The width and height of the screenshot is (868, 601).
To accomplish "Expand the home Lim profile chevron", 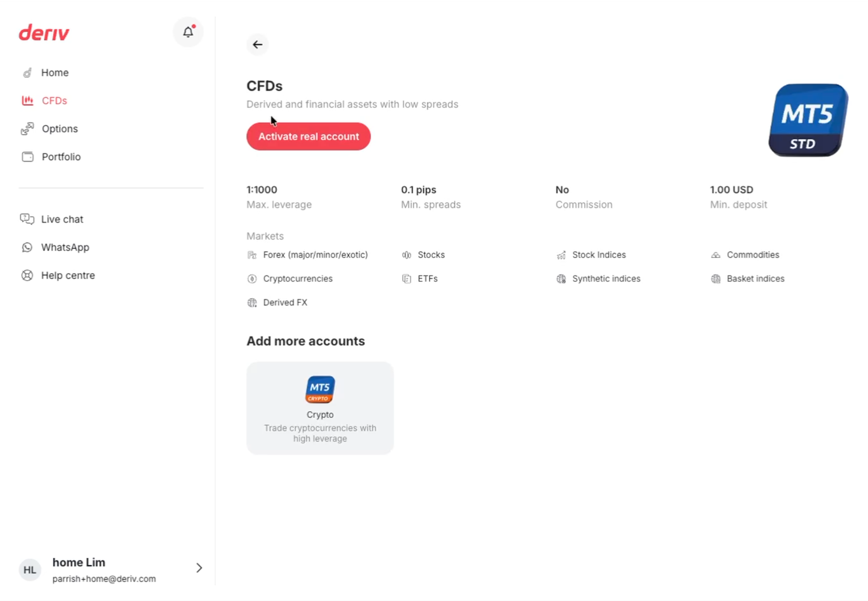I will [199, 568].
